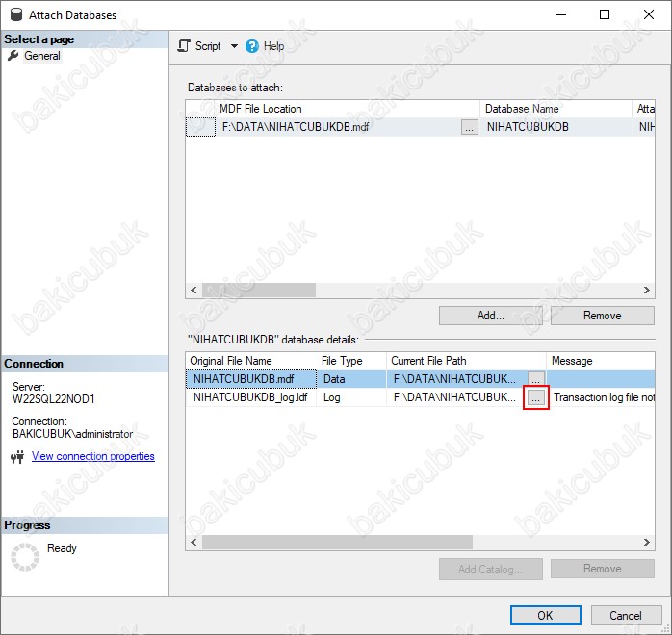This screenshot has width=672, height=635.
Task: Select the General page wrench icon
Action: tap(13, 56)
